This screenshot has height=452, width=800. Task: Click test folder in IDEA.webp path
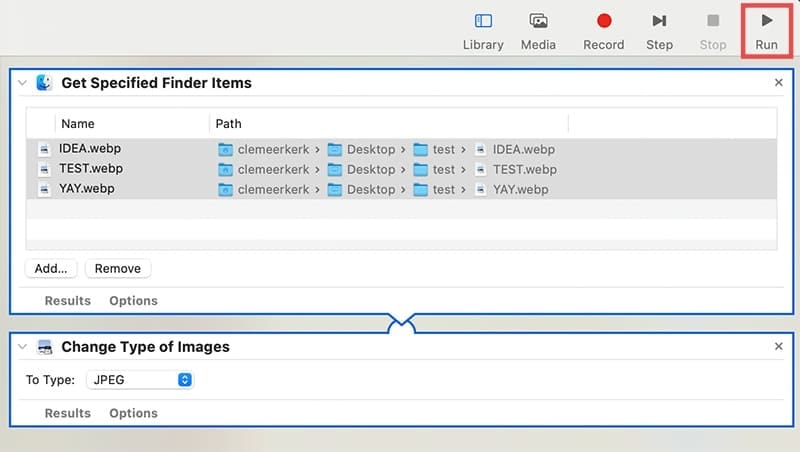434,149
